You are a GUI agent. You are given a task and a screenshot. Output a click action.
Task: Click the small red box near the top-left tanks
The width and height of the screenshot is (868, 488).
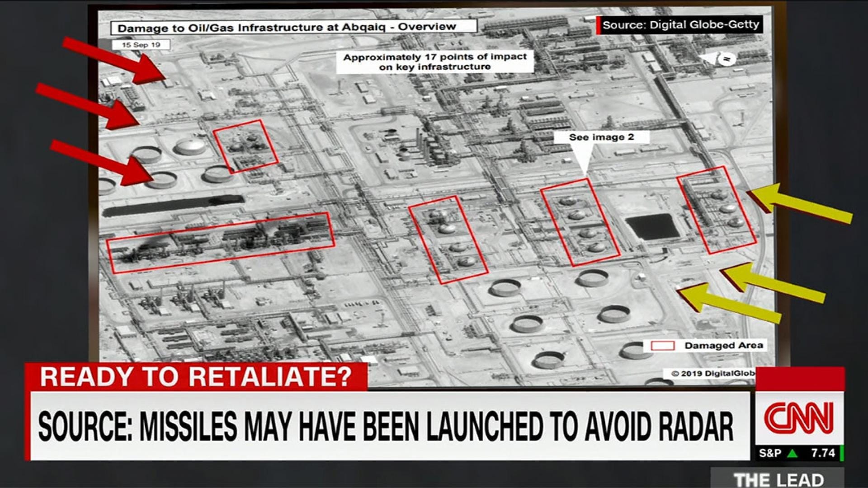click(245, 146)
